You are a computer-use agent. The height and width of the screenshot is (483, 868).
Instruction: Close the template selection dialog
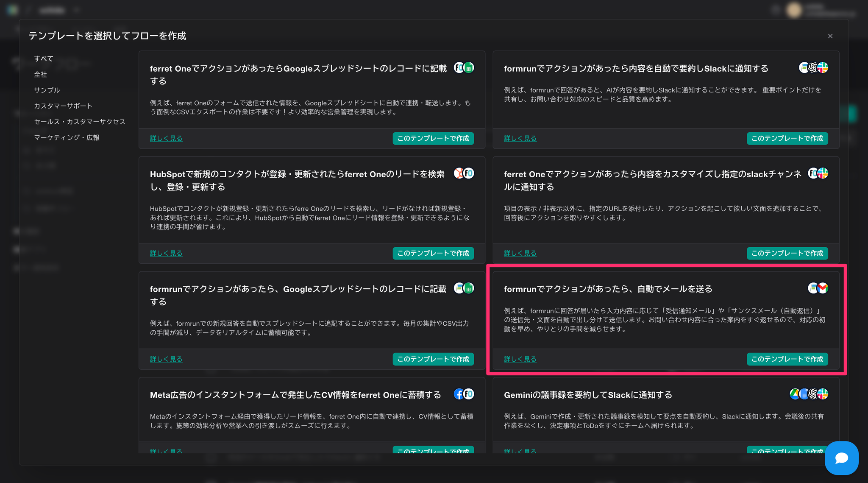[830, 36]
